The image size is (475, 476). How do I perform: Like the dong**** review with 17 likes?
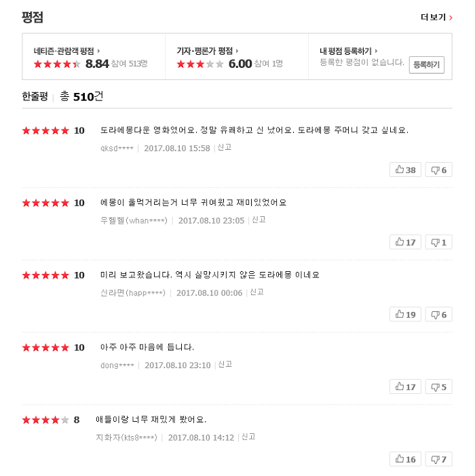click(405, 386)
